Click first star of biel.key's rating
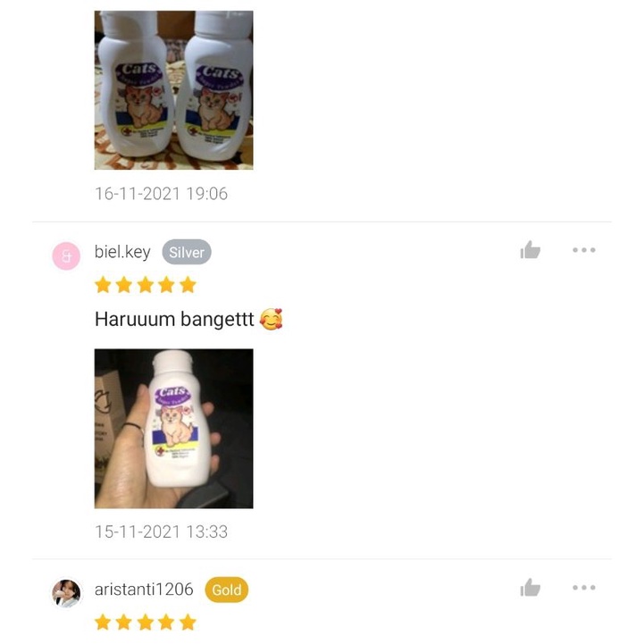This screenshot has width=644, height=644. pos(103,285)
